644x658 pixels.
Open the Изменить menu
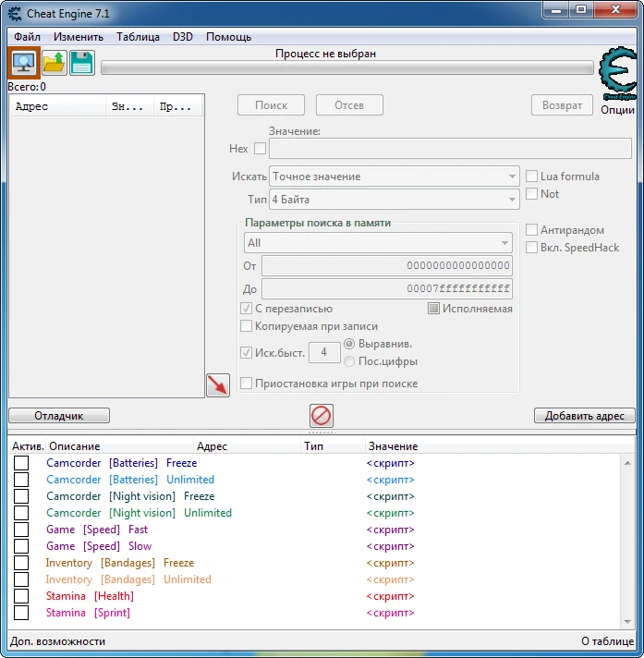point(79,37)
